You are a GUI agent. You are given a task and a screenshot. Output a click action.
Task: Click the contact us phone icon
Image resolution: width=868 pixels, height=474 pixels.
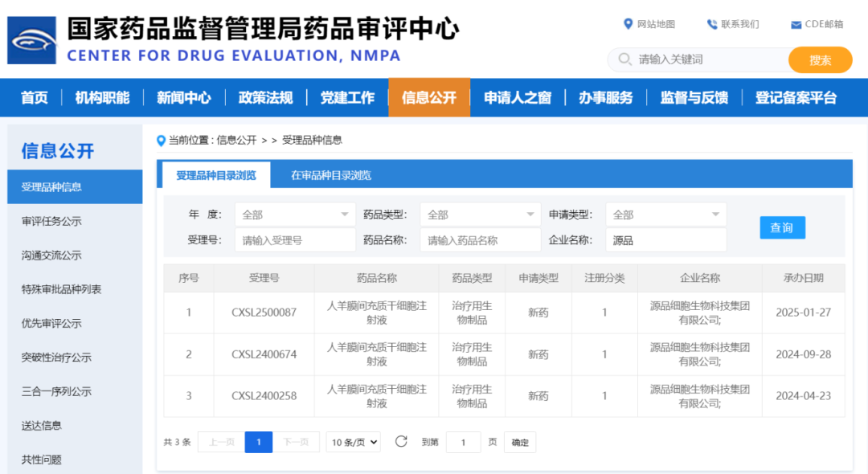(x=711, y=24)
